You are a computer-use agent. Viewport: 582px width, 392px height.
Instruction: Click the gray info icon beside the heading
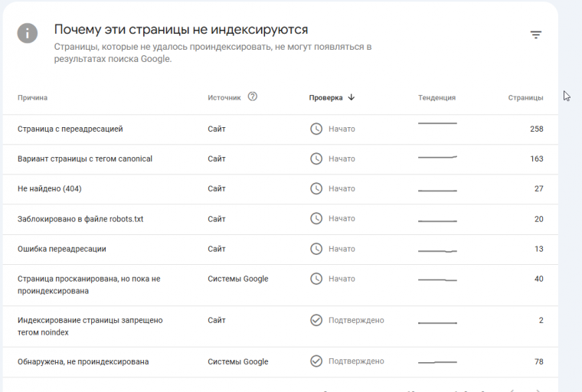[x=28, y=33]
